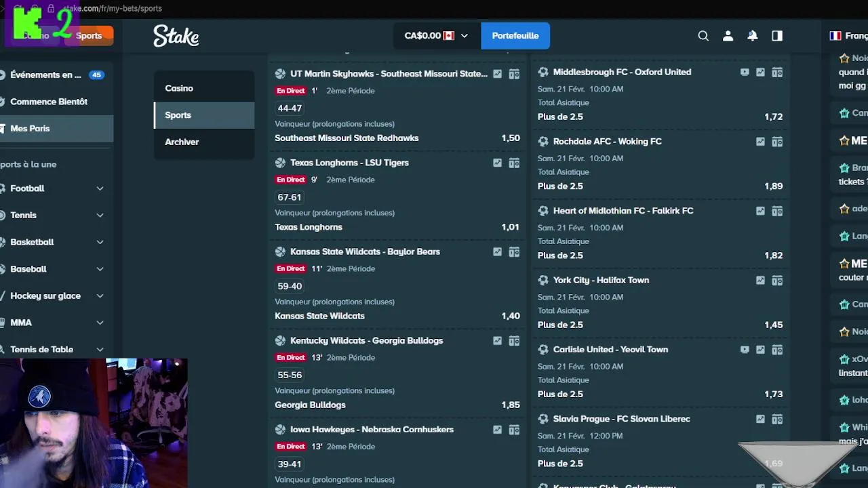Open the notifications bell
Screen dimensions: 868x488
[753, 36]
